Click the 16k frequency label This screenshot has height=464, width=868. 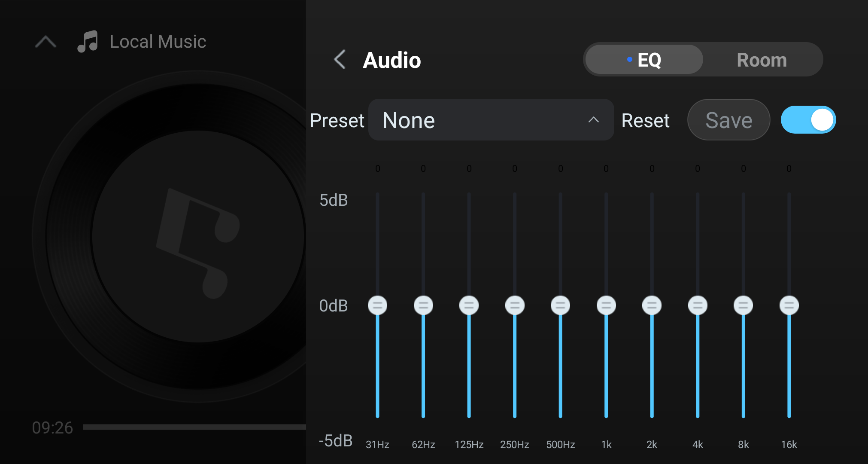(789, 445)
